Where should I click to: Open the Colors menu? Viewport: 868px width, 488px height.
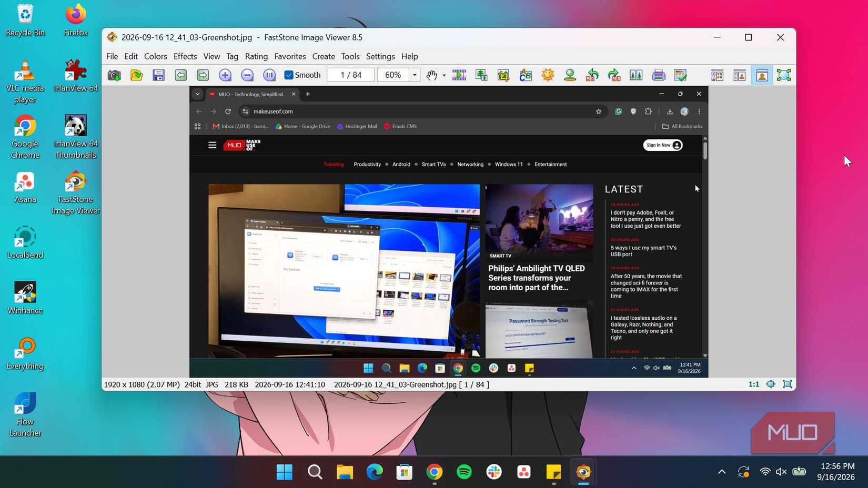coord(156,56)
